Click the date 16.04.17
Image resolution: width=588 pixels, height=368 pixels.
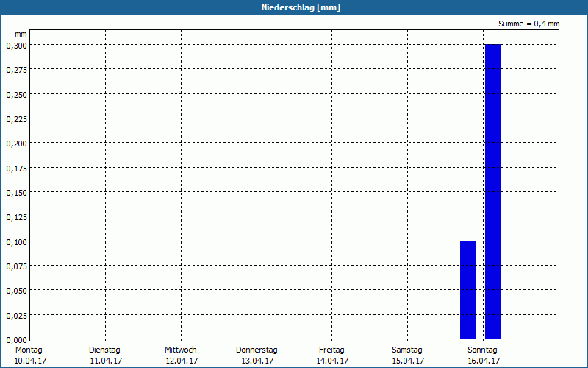(484, 361)
